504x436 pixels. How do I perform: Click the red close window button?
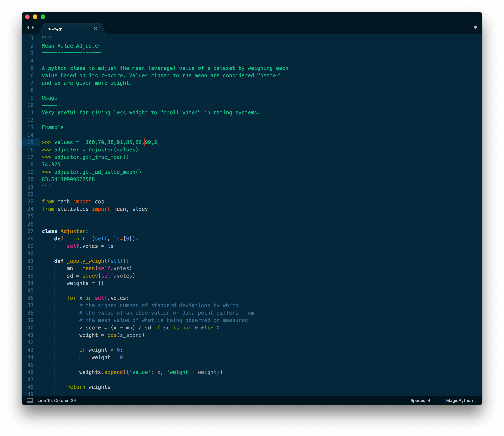(27, 17)
